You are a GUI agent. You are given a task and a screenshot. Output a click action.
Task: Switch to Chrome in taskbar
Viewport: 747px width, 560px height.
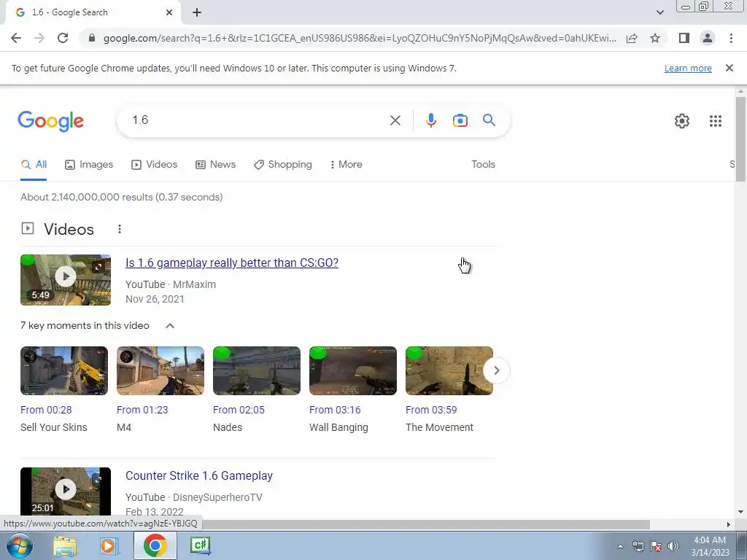(155, 545)
